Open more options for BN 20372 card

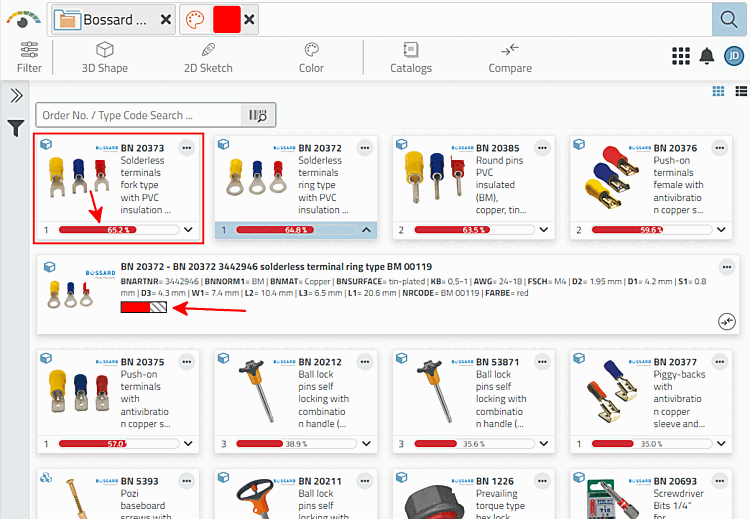point(364,148)
